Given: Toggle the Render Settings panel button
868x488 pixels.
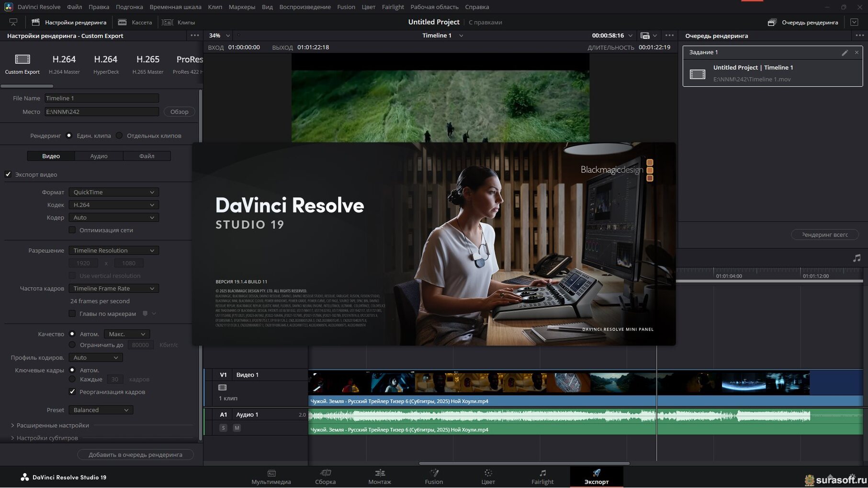Looking at the screenshot, I should click(69, 22).
